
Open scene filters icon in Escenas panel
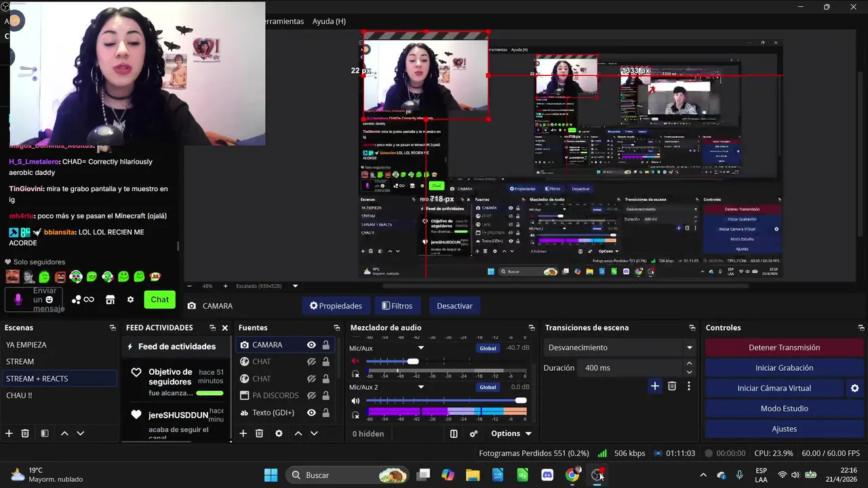coord(44,433)
